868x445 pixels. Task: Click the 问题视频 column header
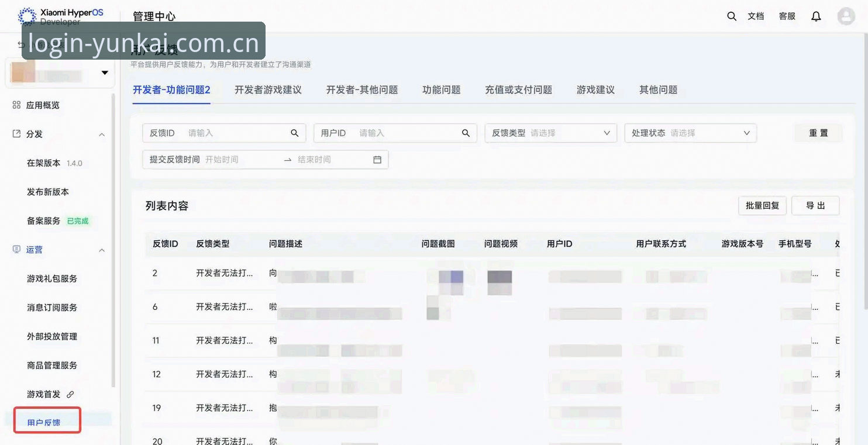click(501, 244)
